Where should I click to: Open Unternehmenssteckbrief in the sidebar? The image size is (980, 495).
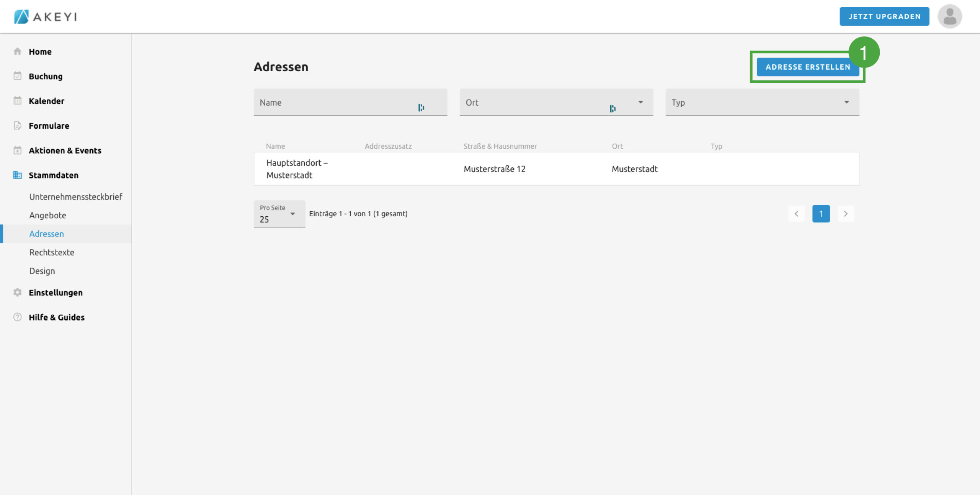click(75, 197)
